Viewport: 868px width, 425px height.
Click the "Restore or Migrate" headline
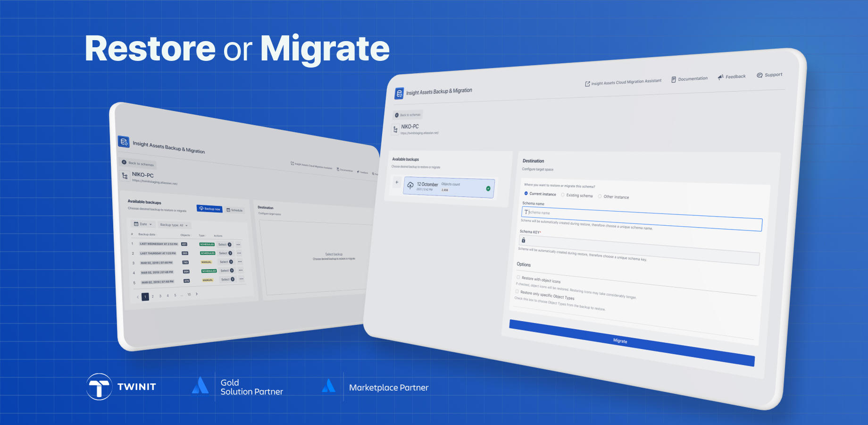click(x=237, y=49)
